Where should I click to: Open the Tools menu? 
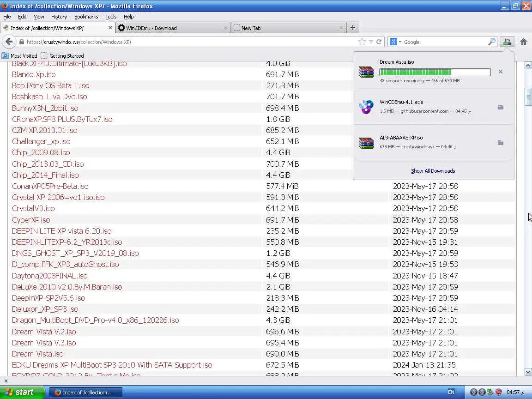(111, 17)
